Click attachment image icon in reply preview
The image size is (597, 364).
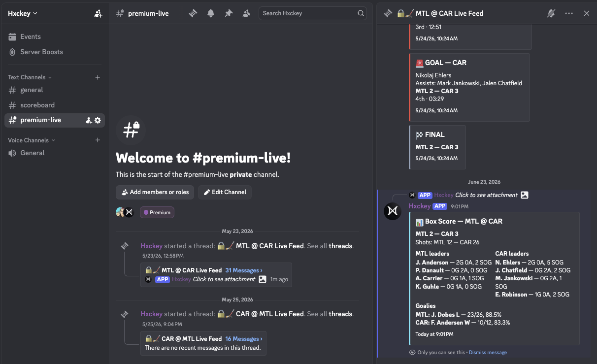pyautogui.click(x=525, y=195)
